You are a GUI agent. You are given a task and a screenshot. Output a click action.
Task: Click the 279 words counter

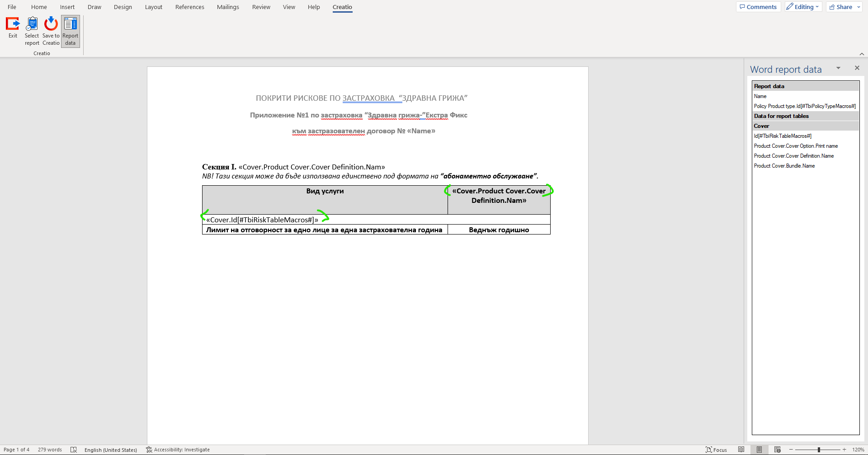tap(50, 450)
